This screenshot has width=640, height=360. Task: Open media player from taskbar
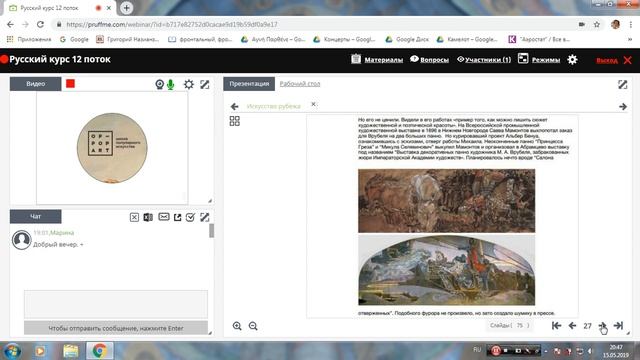40,351
